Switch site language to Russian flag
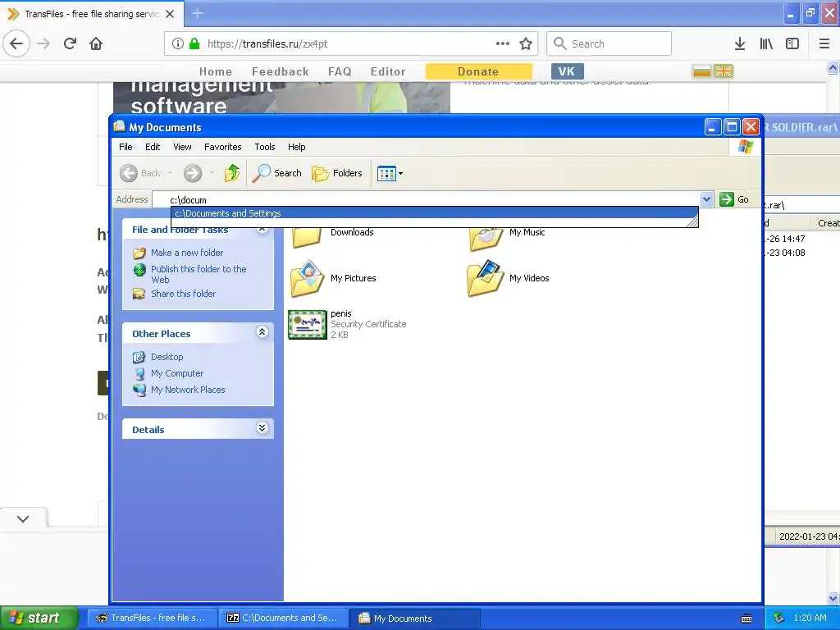Screen dimensions: 840x630 701,71
